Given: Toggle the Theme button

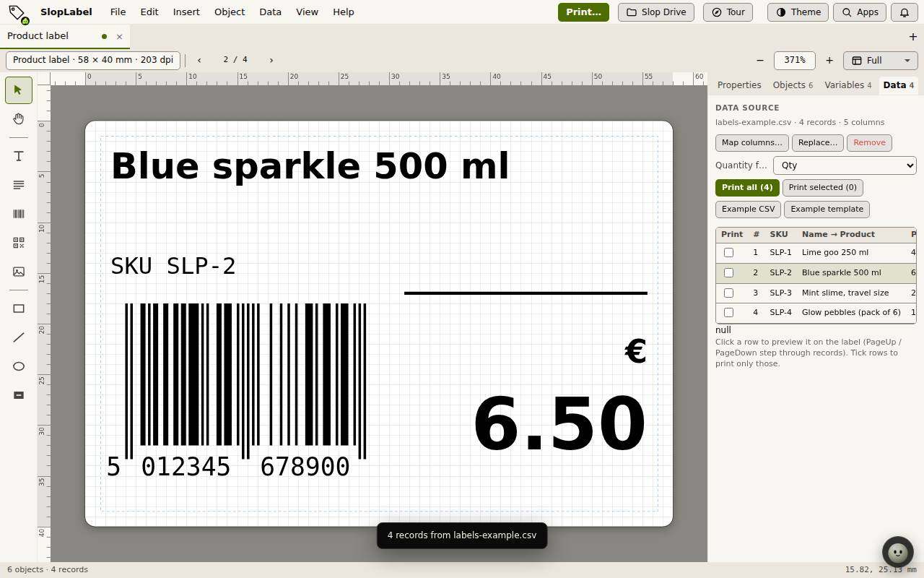Looking at the screenshot, I should click(x=798, y=12).
